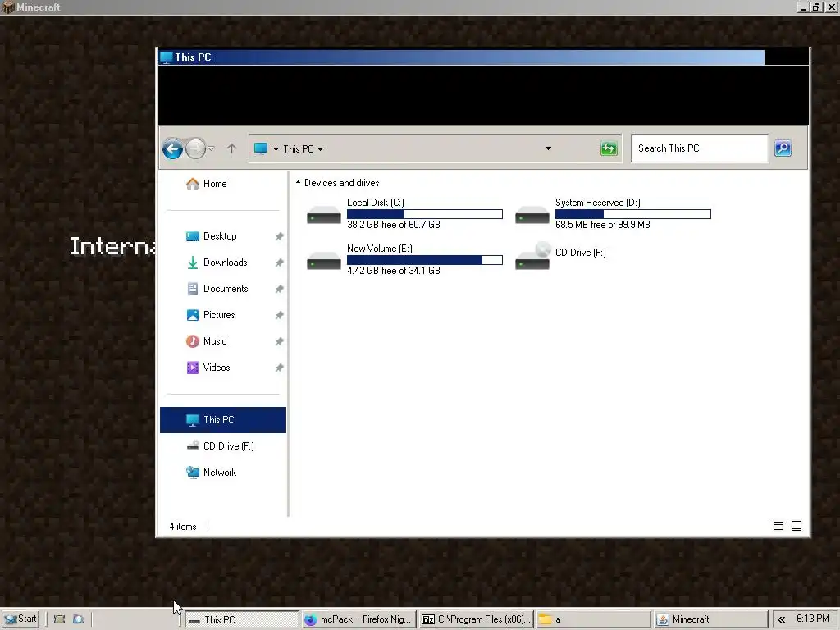Click pin icon next to Music
This screenshot has height=630, width=840.
pos(279,341)
